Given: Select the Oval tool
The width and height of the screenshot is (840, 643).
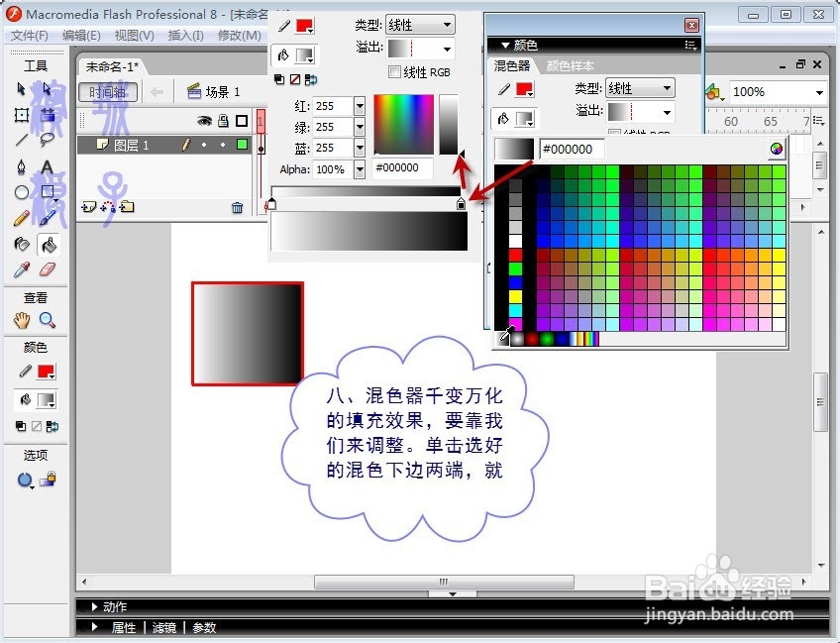Looking at the screenshot, I should pyautogui.click(x=20, y=190).
